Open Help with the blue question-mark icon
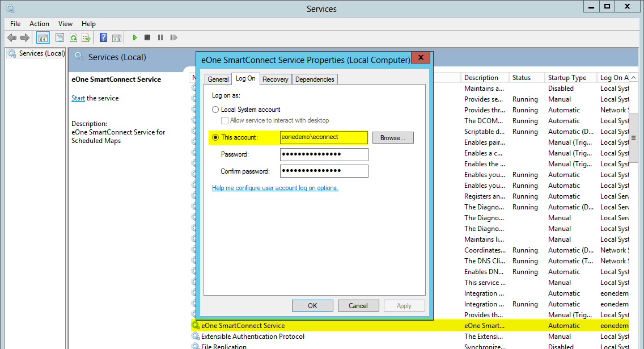 104,38
